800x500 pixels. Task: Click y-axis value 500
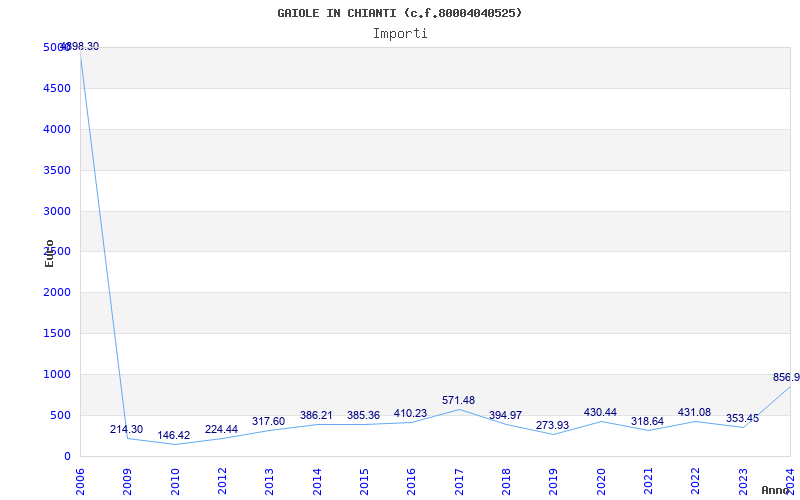60,415
